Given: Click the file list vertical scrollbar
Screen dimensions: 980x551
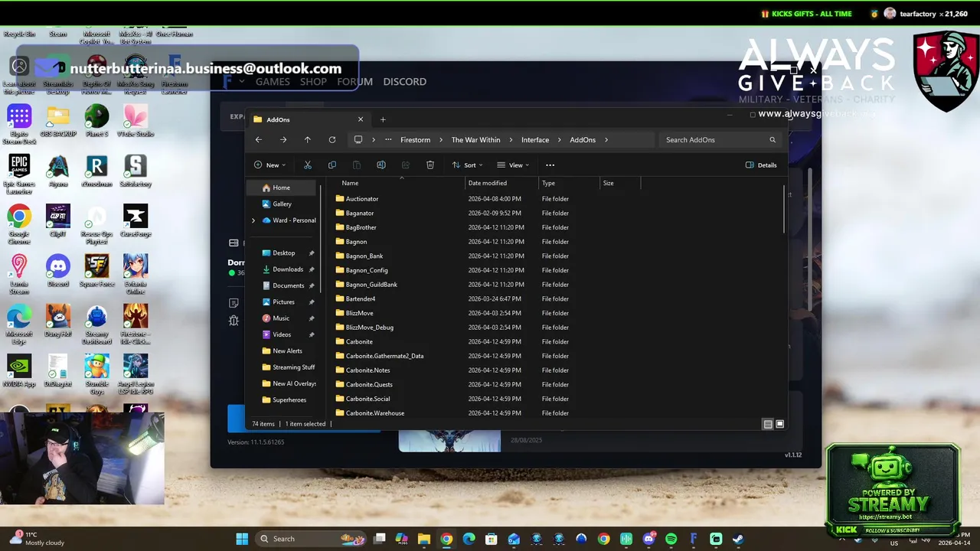Looking at the screenshot, I should click(784, 210).
